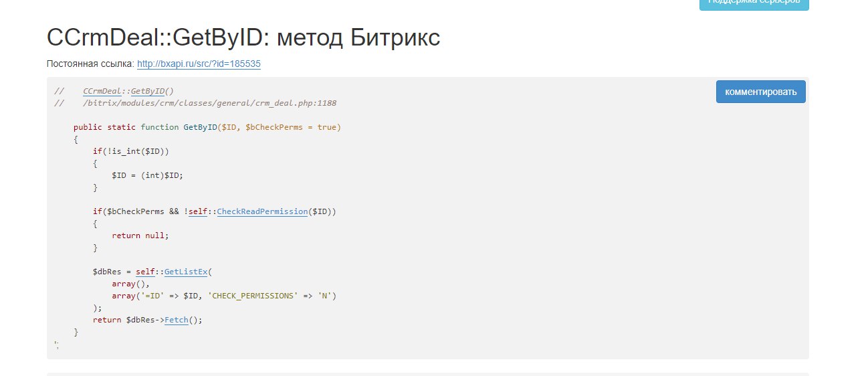The width and height of the screenshot is (868, 376).
Task: Click the $ID = (int)$ID assignment line
Action: coord(147,175)
